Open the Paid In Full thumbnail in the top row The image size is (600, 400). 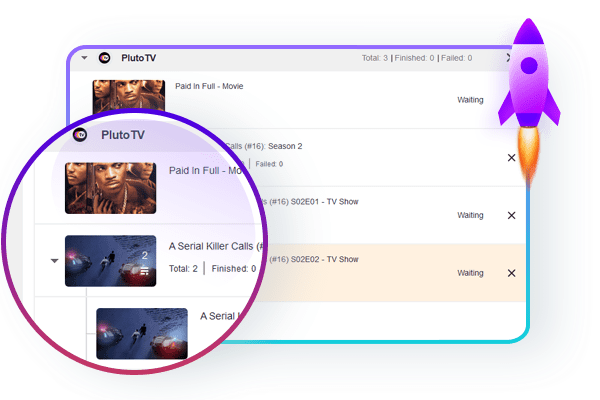pos(129,96)
